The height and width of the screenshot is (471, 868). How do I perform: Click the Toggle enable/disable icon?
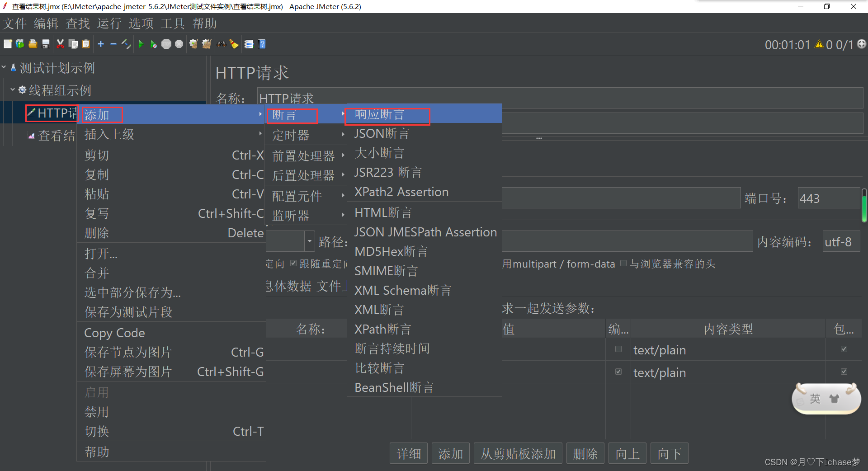tap(126, 44)
